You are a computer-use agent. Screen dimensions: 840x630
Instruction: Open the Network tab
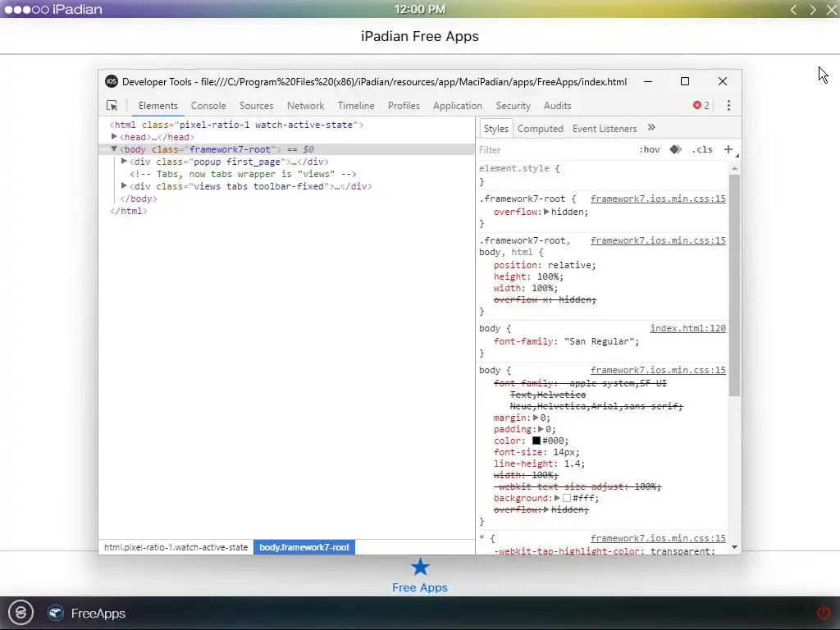[x=305, y=106]
